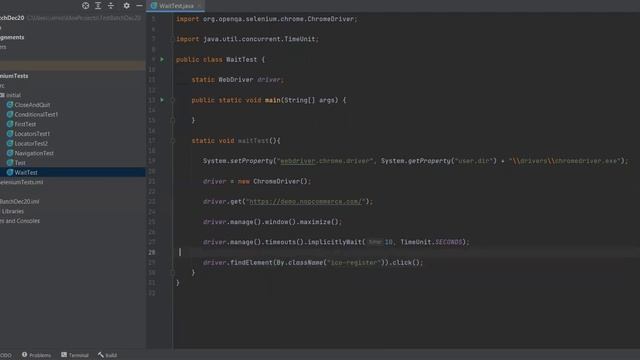This screenshot has width=640, height=360.
Task: Select BatchDec20.iml file
Action: (20, 201)
